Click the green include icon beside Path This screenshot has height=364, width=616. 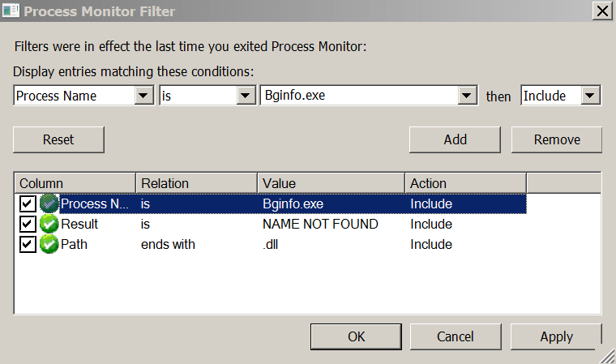click(x=49, y=244)
